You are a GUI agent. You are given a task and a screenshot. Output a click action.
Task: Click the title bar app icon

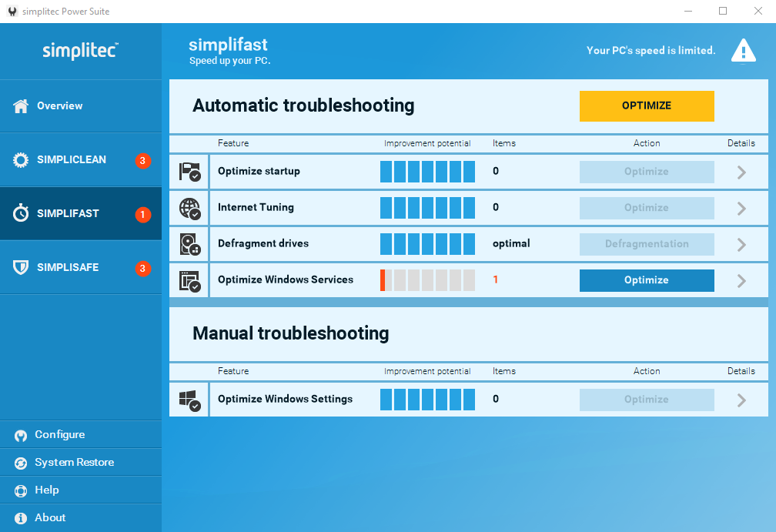click(12, 11)
